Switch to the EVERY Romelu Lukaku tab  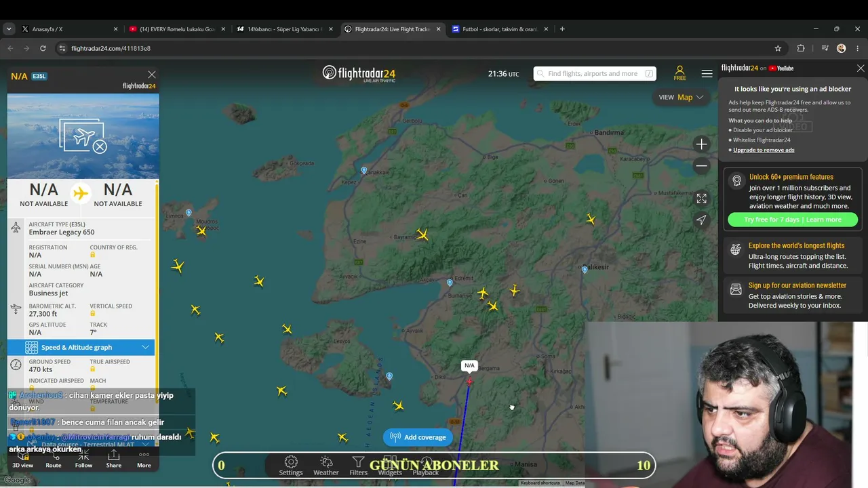click(177, 29)
